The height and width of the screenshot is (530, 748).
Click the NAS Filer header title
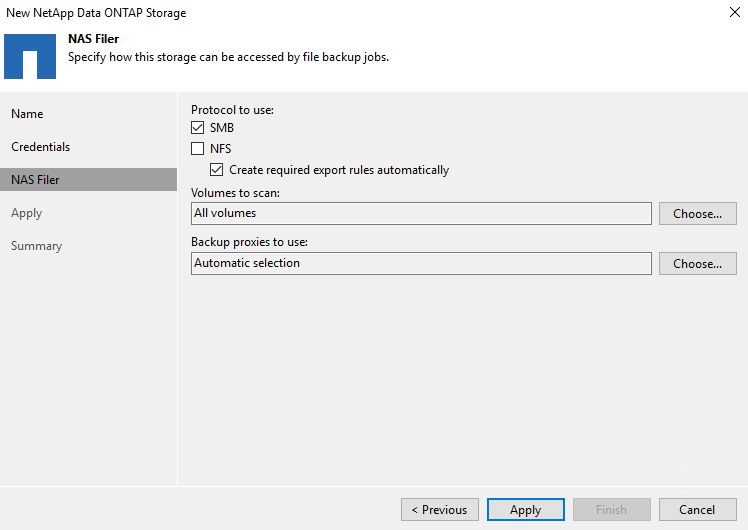point(94,38)
